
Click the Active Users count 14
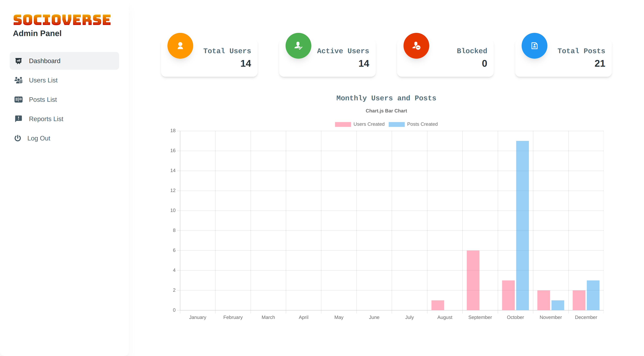click(x=364, y=63)
